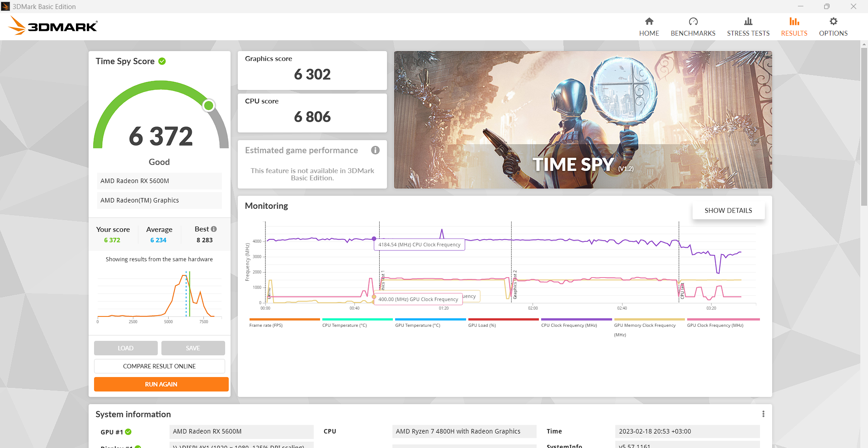Click the score gauge indicator knob

208,105
